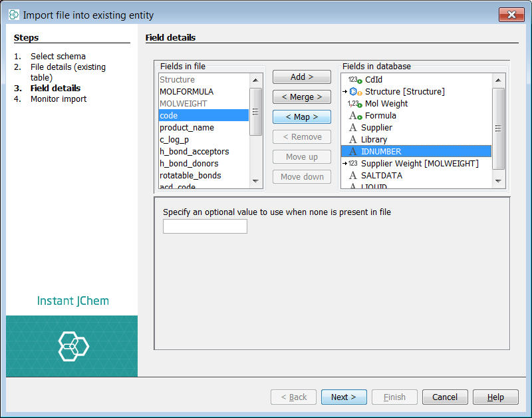Click the Supplier text field icon

click(x=353, y=128)
